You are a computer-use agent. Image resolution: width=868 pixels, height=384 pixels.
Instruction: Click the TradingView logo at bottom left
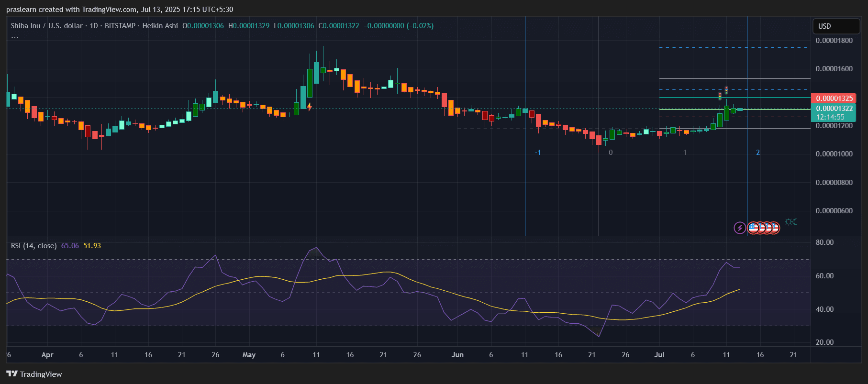(x=34, y=374)
